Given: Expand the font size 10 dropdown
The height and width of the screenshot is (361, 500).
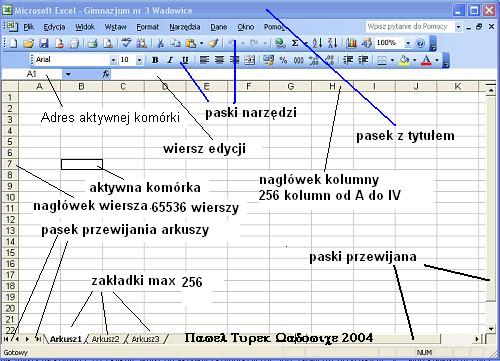Looking at the screenshot, I should coord(140,60).
